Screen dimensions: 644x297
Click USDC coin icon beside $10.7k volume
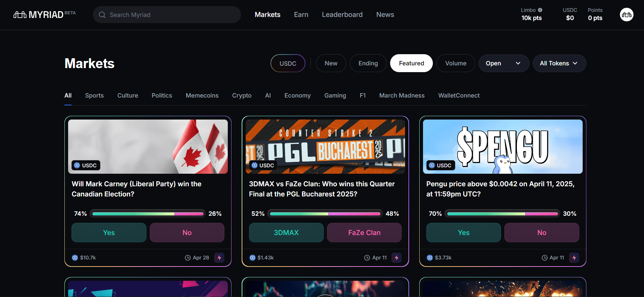coord(75,258)
